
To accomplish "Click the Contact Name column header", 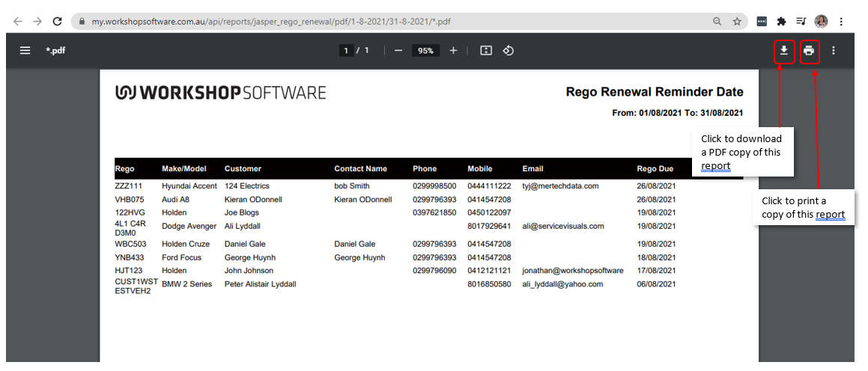I will click(x=360, y=168).
